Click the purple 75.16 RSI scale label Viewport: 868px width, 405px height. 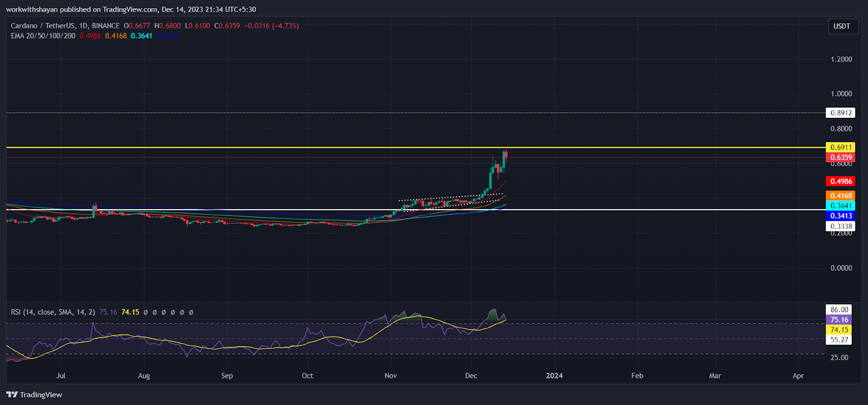[x=839, y=320]
